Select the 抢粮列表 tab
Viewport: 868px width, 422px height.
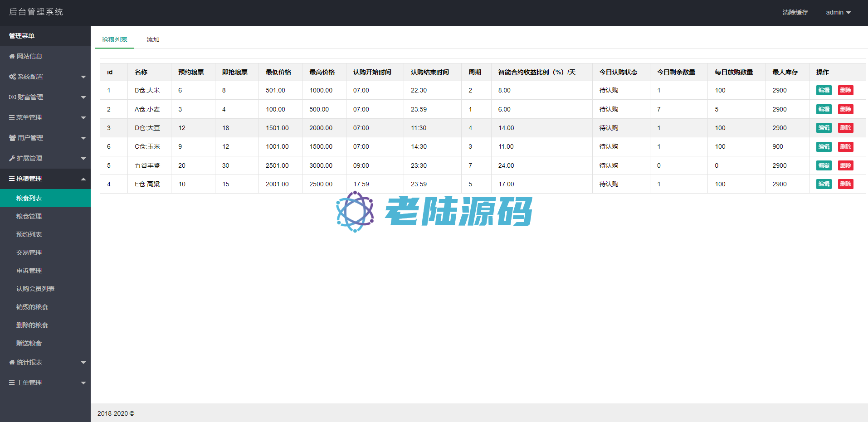click(114, 39)
